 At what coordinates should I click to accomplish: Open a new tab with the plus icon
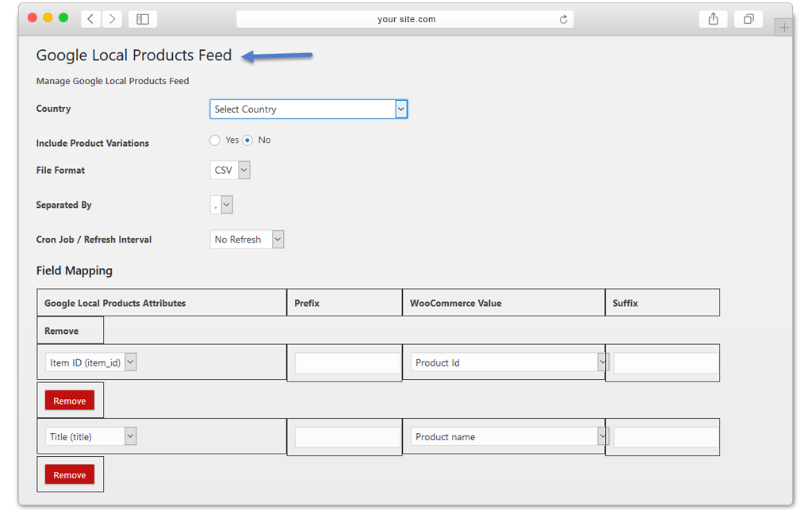pyautogui.click(x=784, y=28)
